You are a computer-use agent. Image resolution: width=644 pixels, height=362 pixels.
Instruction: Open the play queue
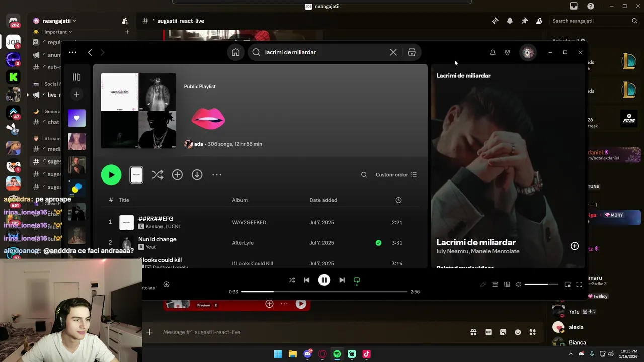click(x=495, y=284)
